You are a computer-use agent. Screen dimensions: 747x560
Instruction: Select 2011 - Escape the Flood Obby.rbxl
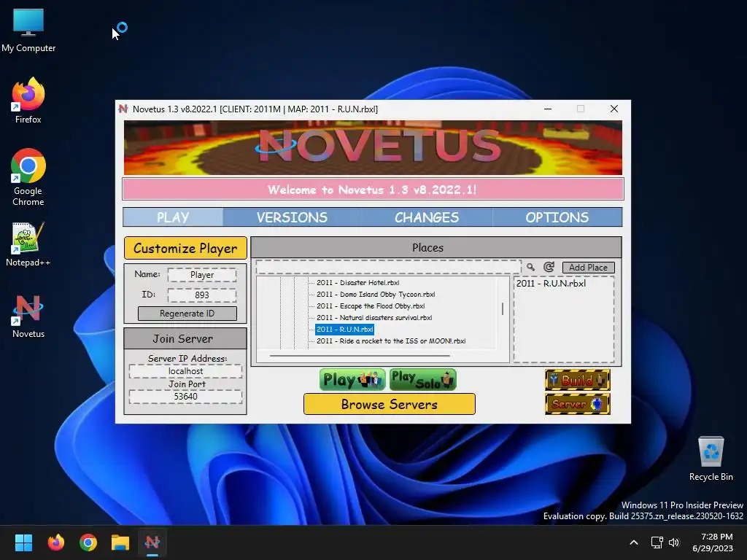tap(371, 306)
